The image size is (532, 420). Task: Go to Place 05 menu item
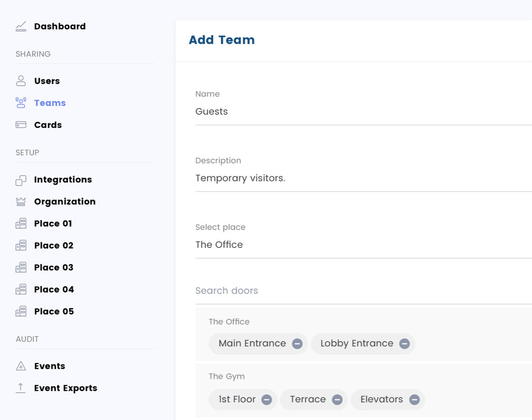54,311
